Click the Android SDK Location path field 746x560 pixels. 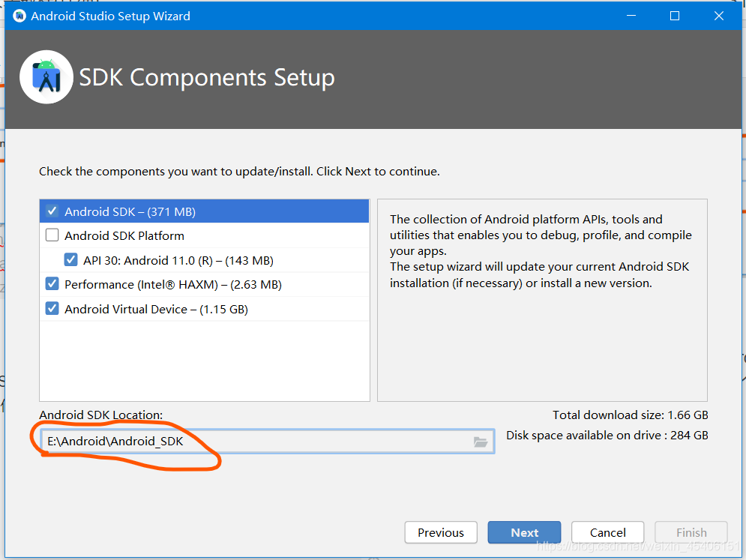coord(267,442)
